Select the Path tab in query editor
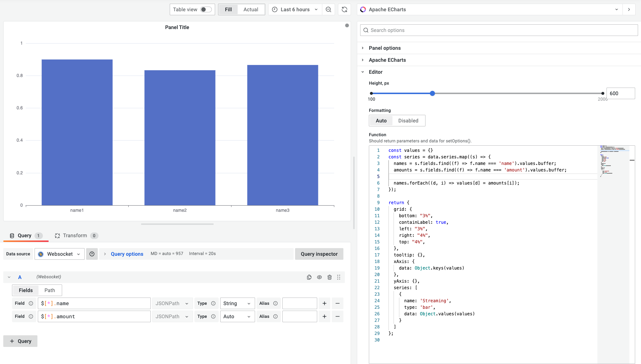 pyautogui.click(x=50, y=290)
